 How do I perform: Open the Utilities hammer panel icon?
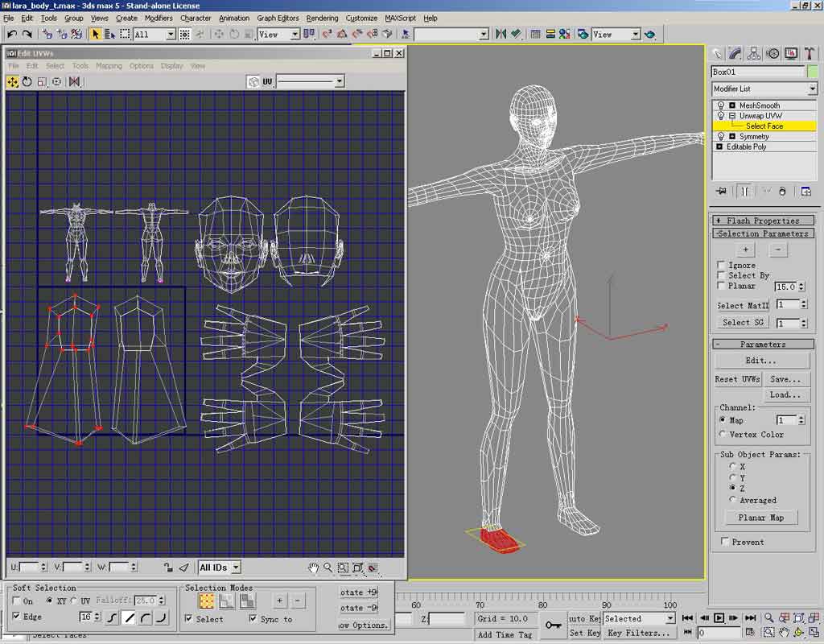pyautogui.click(x=808, y=53)
